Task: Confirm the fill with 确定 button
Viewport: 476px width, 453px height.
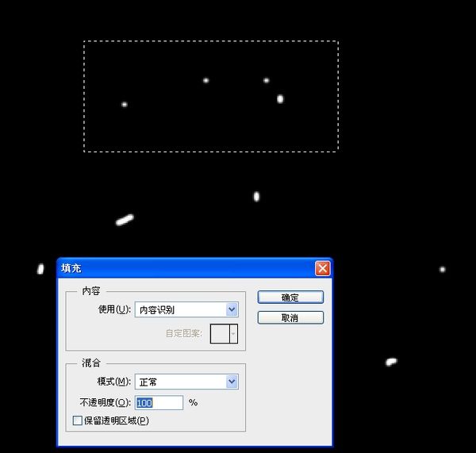Action: (290, 298)
